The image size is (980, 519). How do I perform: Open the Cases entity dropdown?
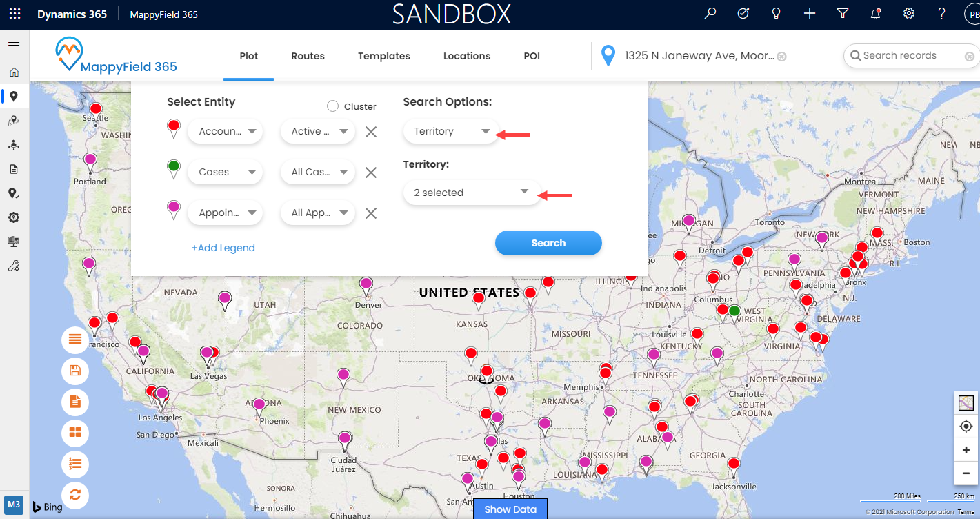(x=225, y=172)
